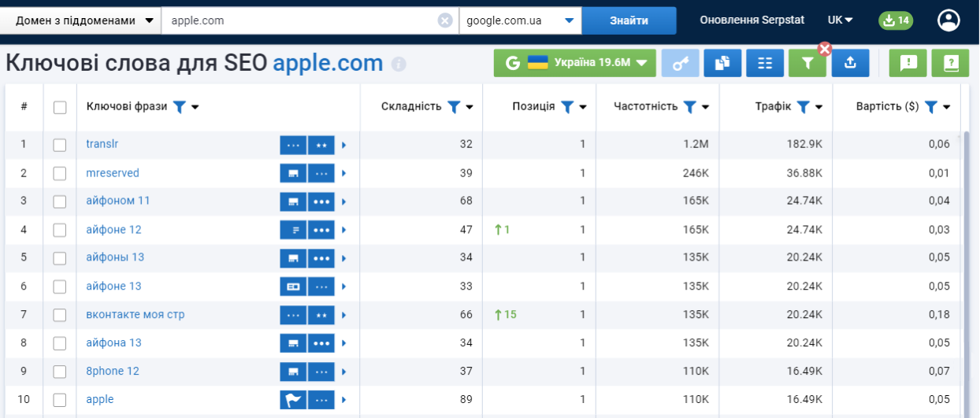The image size is (980, 418).
Task: Open the apple.com link in the page title
Action: (328, 64)
